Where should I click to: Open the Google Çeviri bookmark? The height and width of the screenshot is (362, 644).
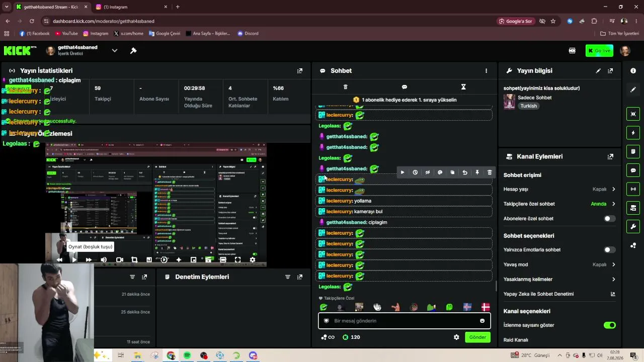pyautogui.click(x=164, y=34)
